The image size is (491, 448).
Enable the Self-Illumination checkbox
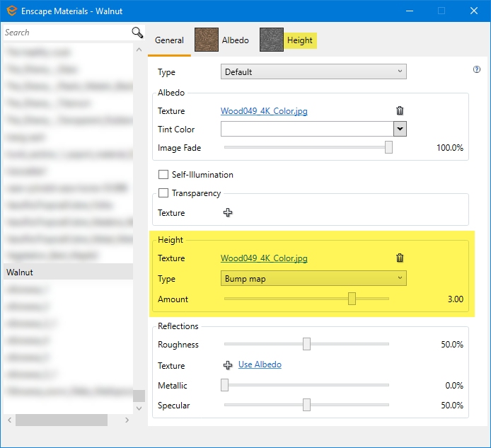163,175
